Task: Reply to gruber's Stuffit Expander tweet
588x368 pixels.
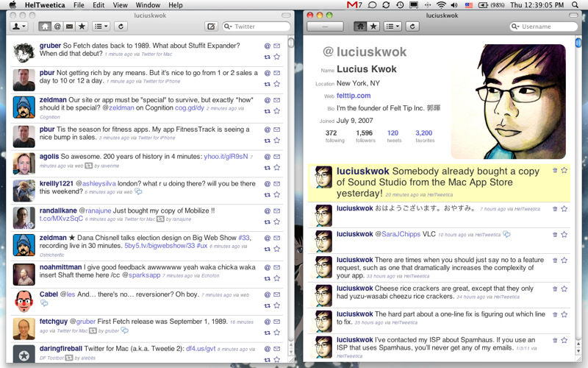Action: coord(268,46)
